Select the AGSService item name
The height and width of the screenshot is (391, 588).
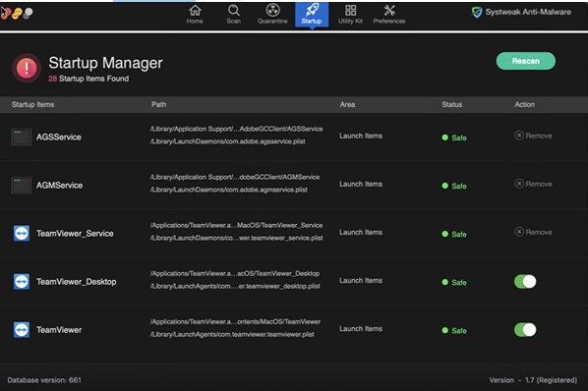tap(58, 138)
